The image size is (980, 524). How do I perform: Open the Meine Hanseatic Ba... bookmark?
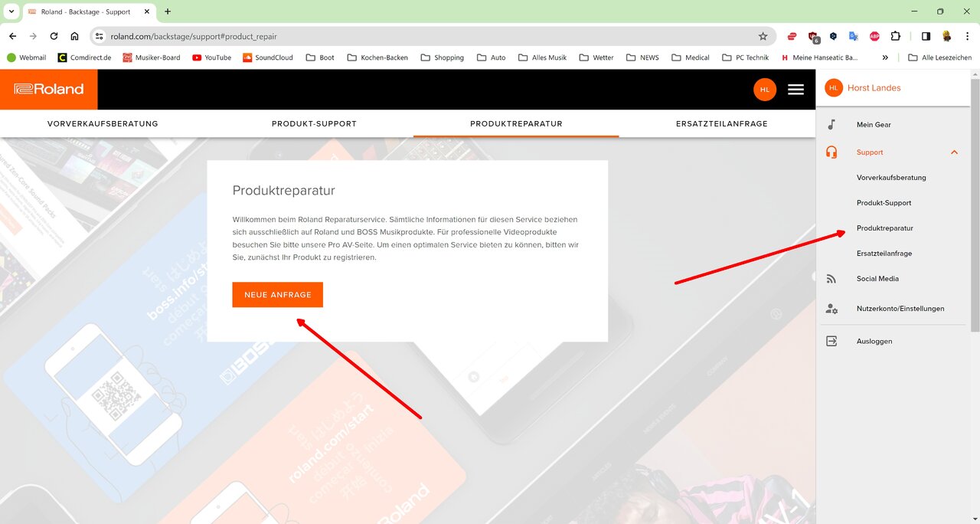click(x=820, y=57)
